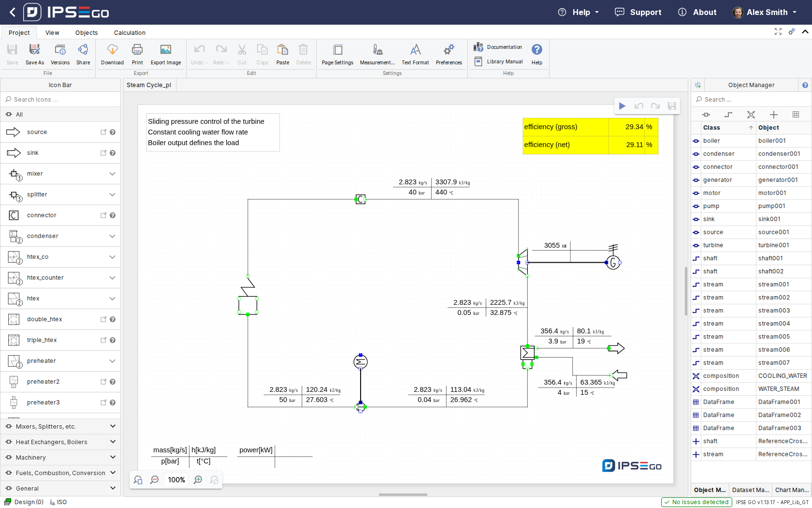Open the Versions tool

coord(60,50)
